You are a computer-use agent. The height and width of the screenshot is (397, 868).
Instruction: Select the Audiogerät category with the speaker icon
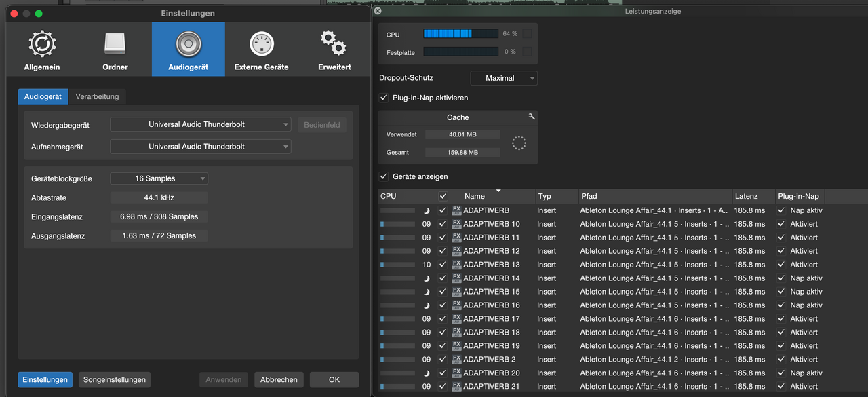coord(189,50)
